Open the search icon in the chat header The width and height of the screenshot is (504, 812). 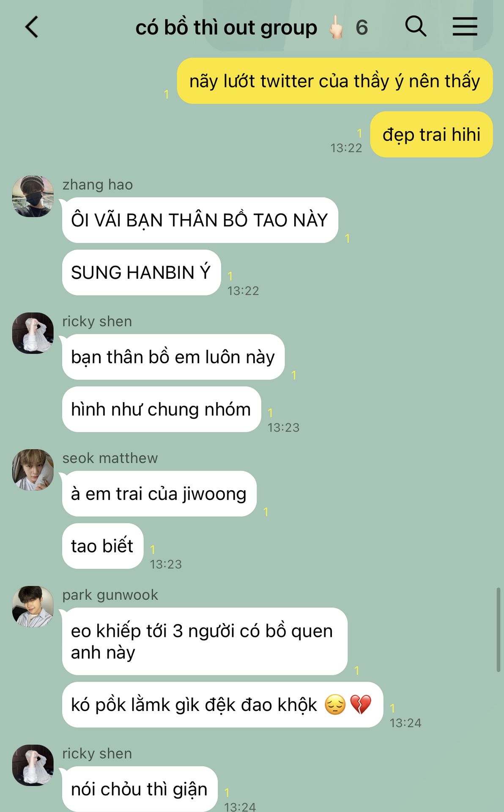pyautogui.click(x=416, y=26)
